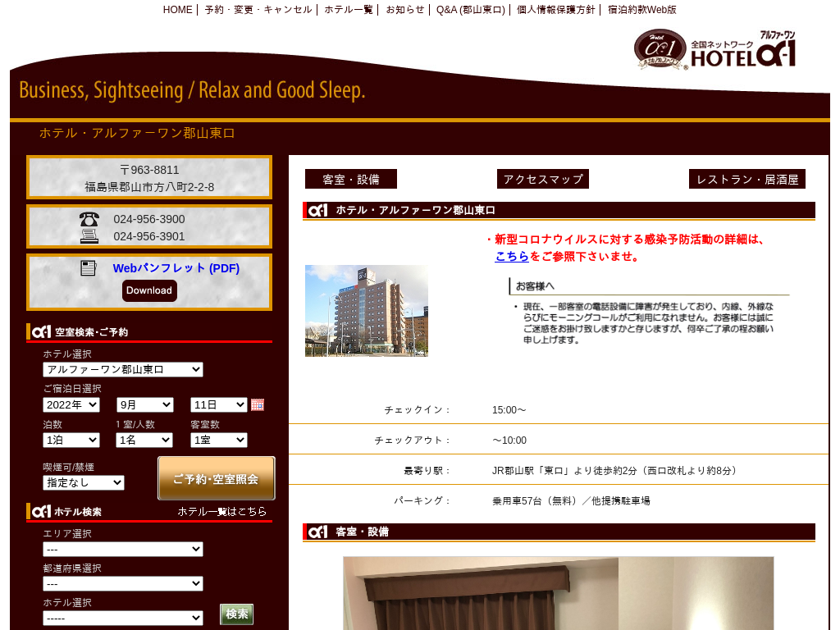This screenshot has width=840, height=630.
Task: Go to HOME in top navigation
Action: (177, 10)
